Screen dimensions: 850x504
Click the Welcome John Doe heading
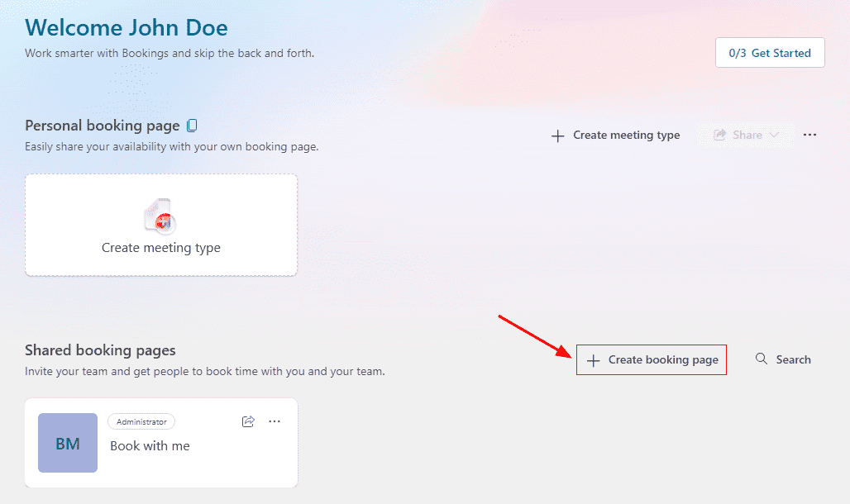point(127,28)
